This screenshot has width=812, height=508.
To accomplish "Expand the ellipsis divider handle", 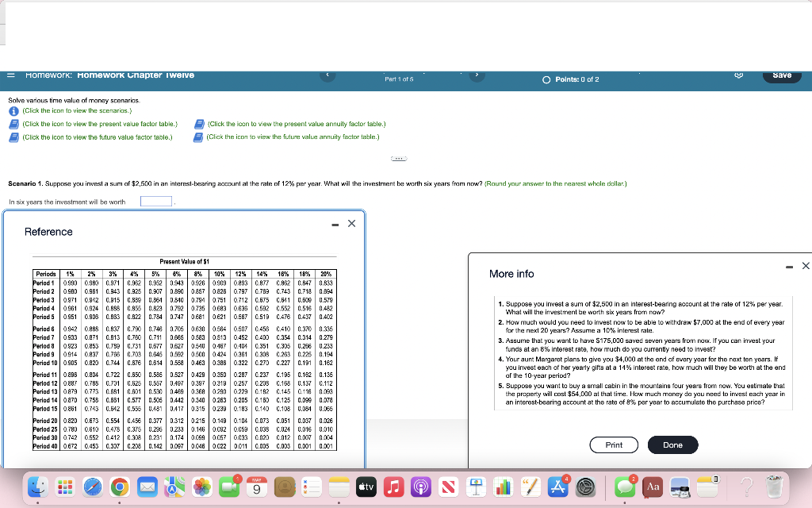I will click(398, 158).
